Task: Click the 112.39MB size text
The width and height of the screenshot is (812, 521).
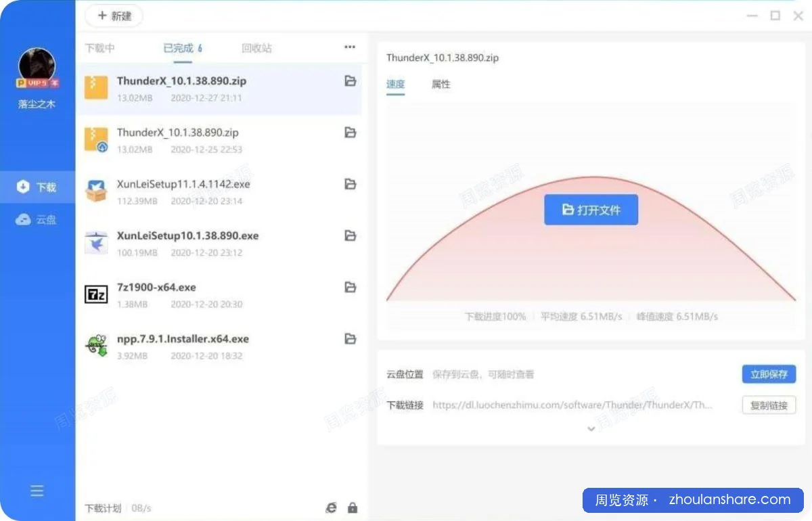Action: (137, 201)
